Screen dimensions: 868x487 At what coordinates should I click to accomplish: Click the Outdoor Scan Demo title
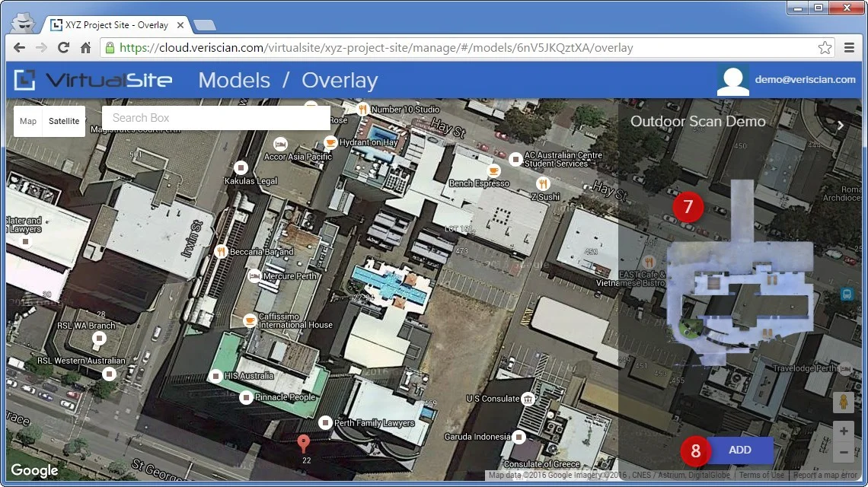tap(698, 121)
